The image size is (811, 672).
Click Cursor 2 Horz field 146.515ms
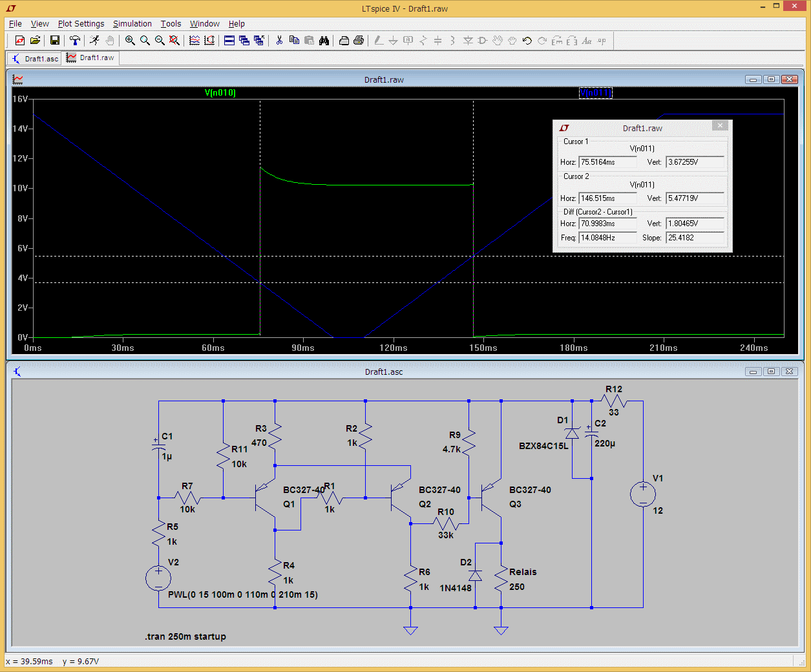click(607, 198)
